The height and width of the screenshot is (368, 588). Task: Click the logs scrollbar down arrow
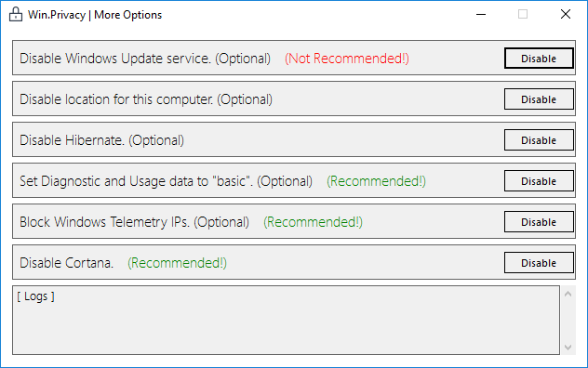pos(568,348)
